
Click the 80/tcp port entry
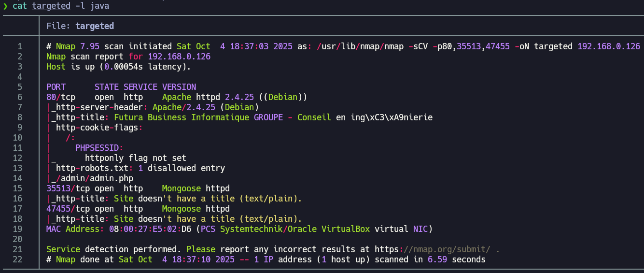60,97
